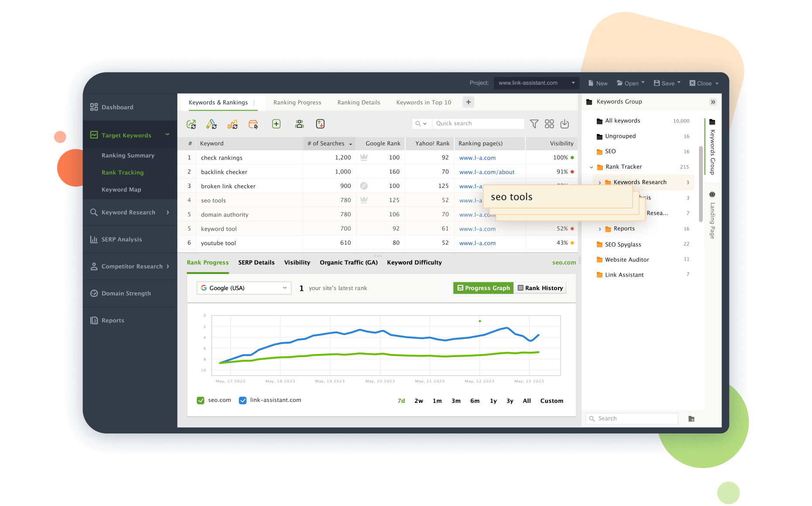Click the filter funnel icon
This screenshot has height=506, width=812.
[x=534, y=124]
